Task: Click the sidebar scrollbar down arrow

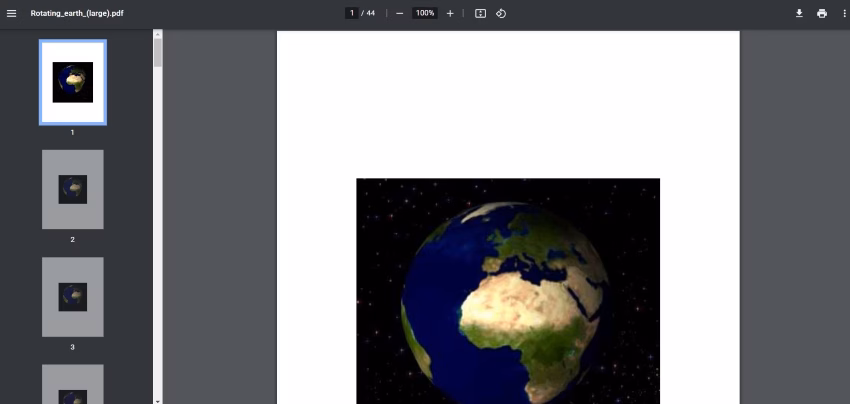Action: pyautogui.click(x=158, y=401)
